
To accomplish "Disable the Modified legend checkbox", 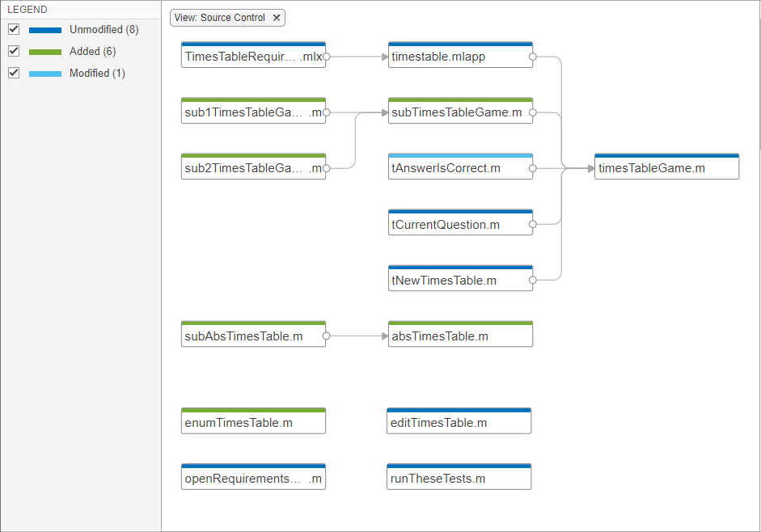I will pos(14,73).
